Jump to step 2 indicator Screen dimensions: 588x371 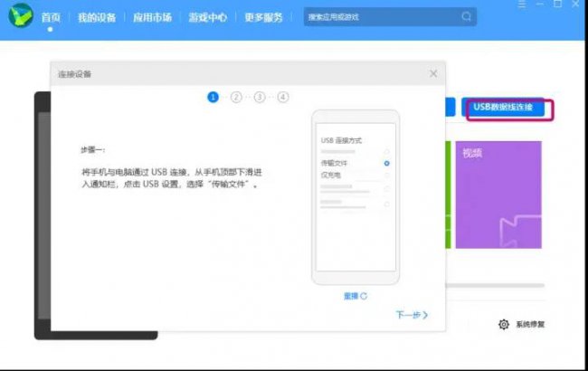pos(236,97)
